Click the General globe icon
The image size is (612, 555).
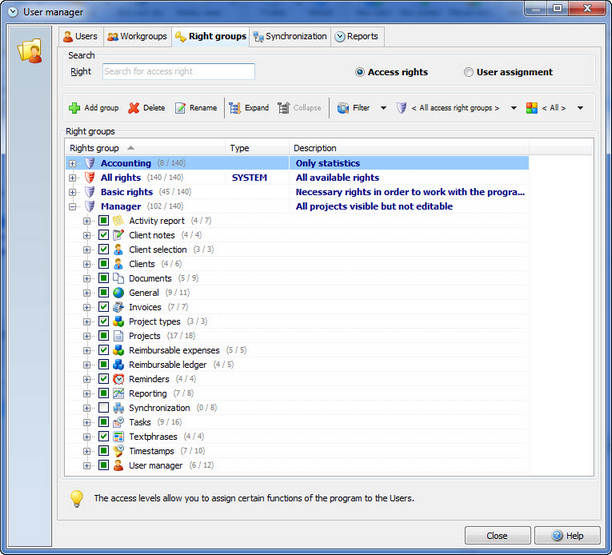coord(118,293)
